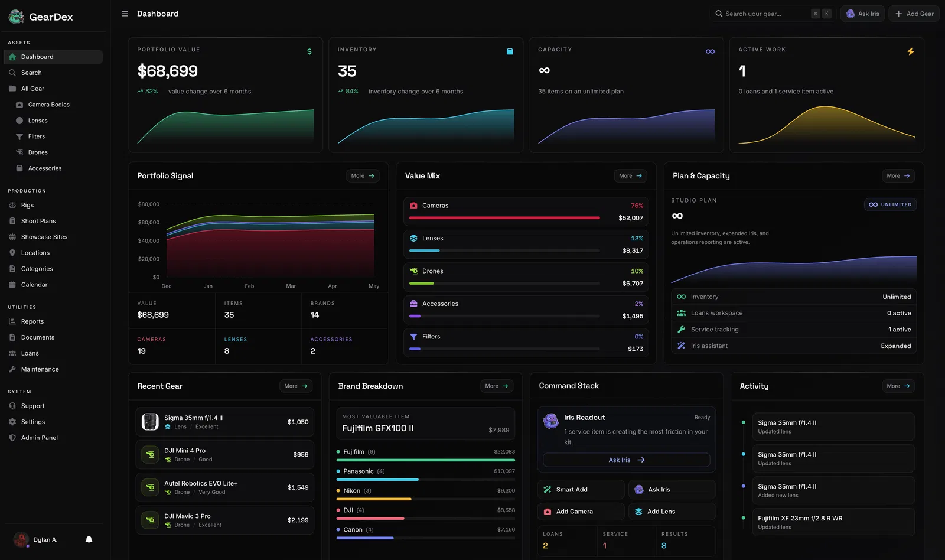Viewport: 945px width, 560px height.
Task: Open More in Activity panel
Action: 898,386
